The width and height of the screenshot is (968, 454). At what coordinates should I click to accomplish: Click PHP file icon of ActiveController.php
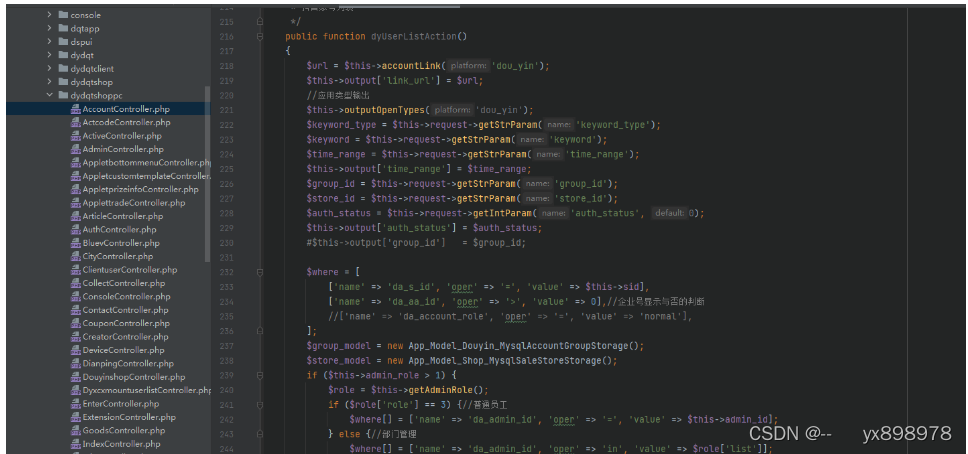click(x=75, y=136)
